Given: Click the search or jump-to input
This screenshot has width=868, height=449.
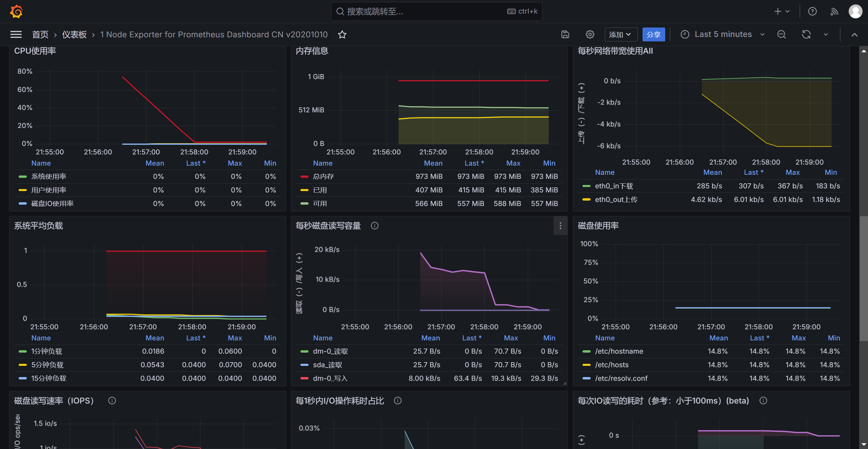Looking at the screenshot, I should click(436, 12).
